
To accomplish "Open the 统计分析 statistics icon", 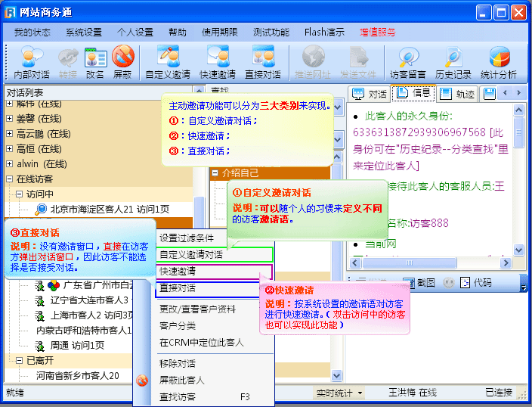I will [x=499, y=63].
